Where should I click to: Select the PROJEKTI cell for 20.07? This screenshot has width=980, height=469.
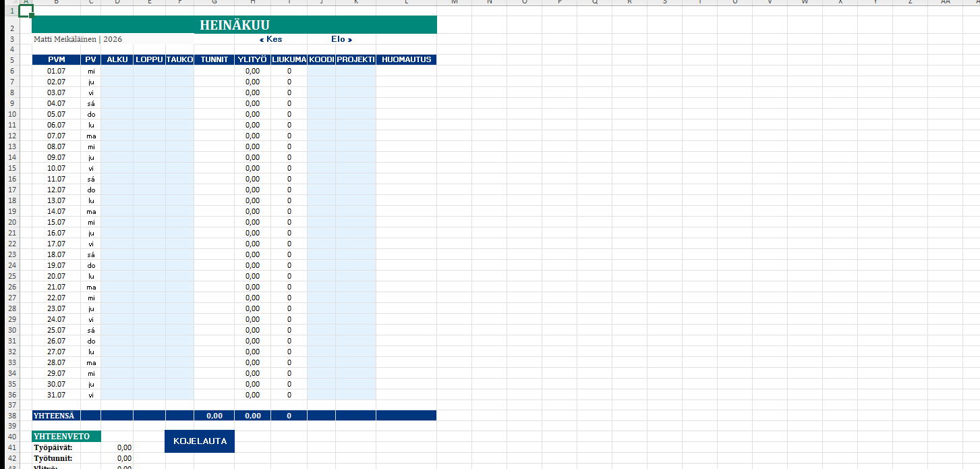pos(355,276)
